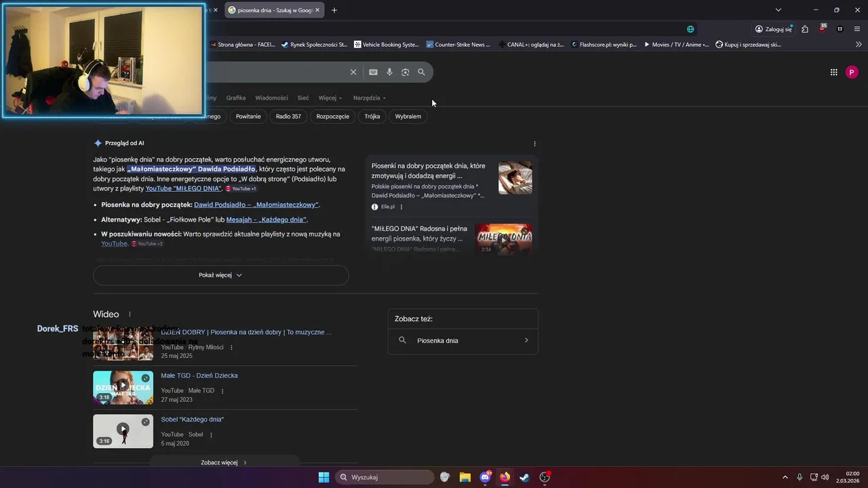
Task: Submit search with magnifying glass icon
Action: (x=421, y=72)
